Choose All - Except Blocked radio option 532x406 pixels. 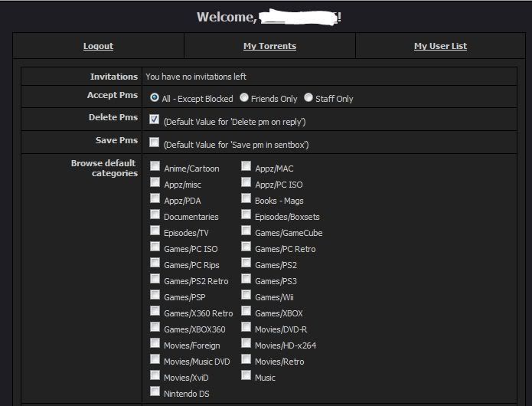pos(155,98)
